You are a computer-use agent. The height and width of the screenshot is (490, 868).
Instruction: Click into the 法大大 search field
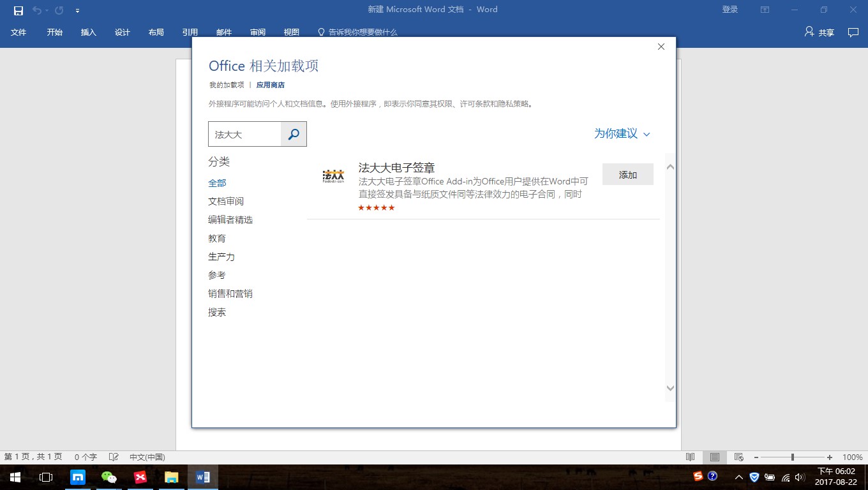click(245, 134)
